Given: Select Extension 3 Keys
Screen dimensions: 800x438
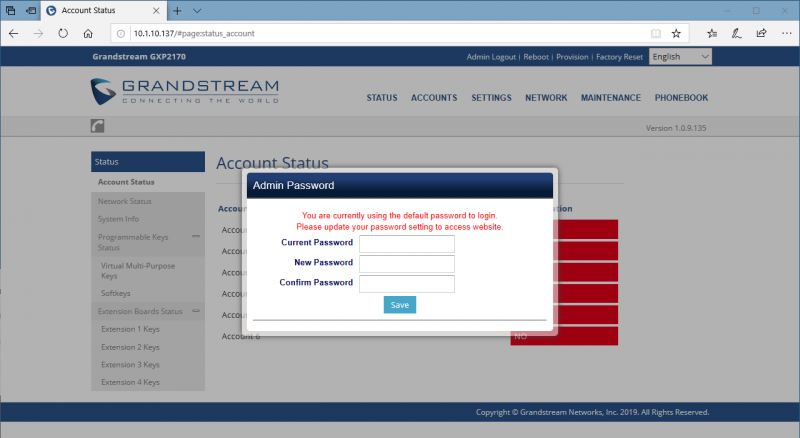Looking at the screenshot, I should point(130,364).
